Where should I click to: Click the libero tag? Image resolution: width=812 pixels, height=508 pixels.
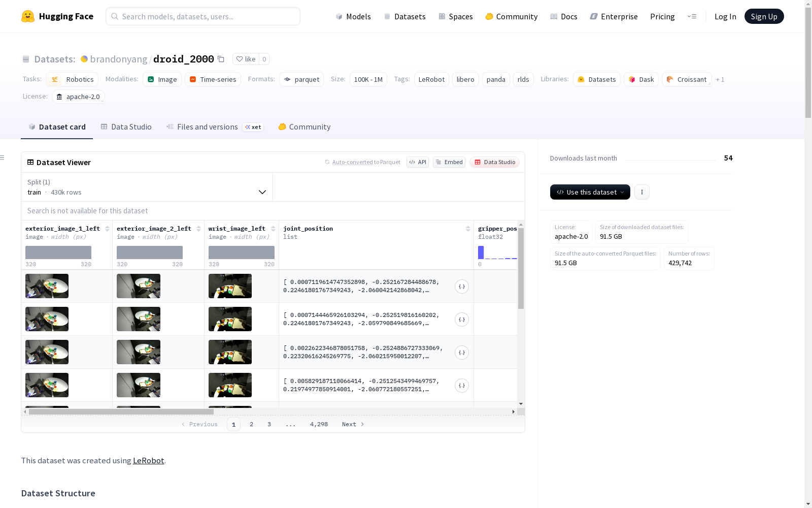465,79
